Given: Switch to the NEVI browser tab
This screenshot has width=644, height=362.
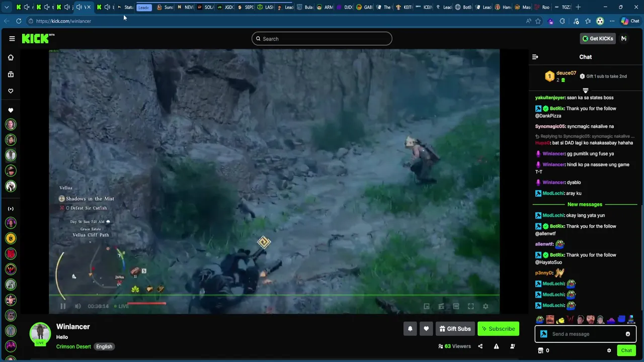Looking at the screenshot, I should pos(185,7).
